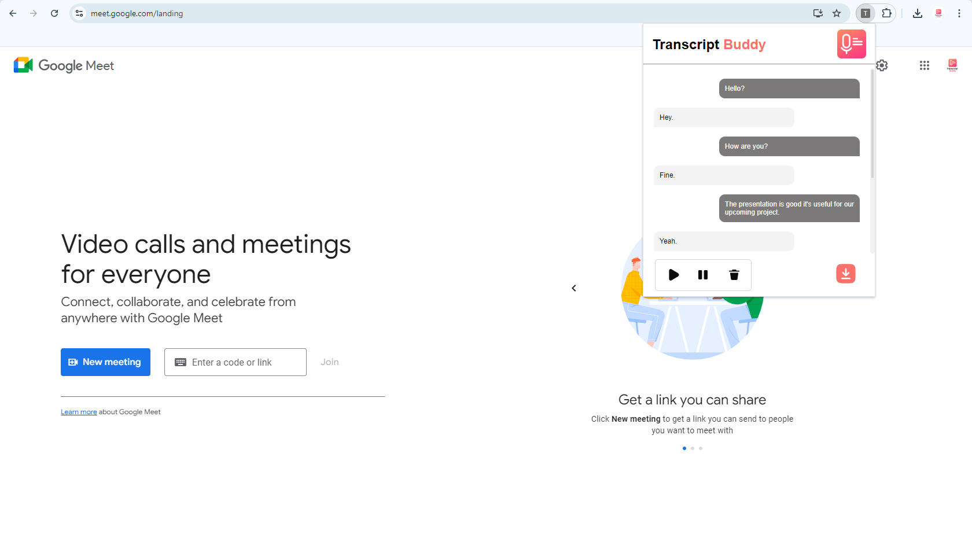
Task: Open Google Meet settings gear icon
Action: pos(882,65)
